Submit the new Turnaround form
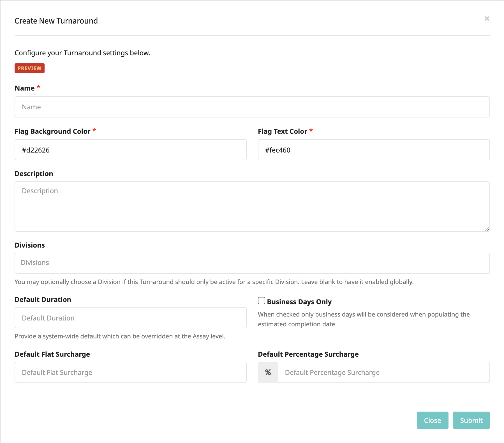This screenshot has width=504, height=443. tap(471, 420)
